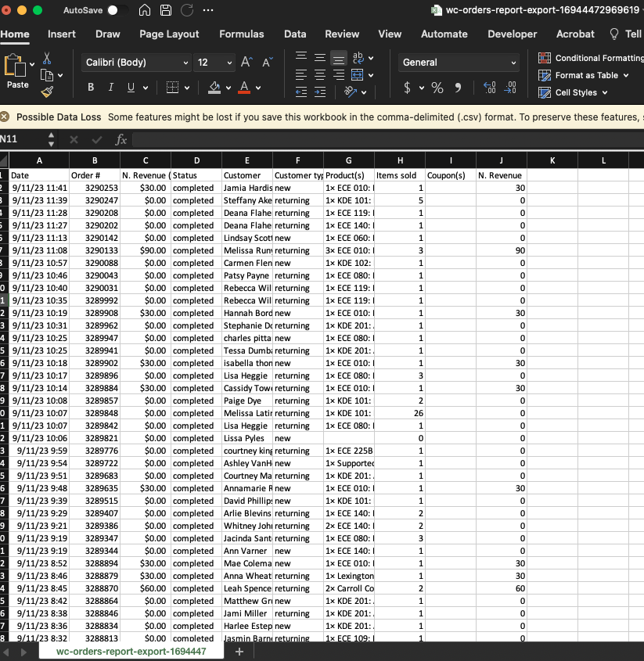
Task: Open the Data ribbon tab
Action: coord(295,34)
